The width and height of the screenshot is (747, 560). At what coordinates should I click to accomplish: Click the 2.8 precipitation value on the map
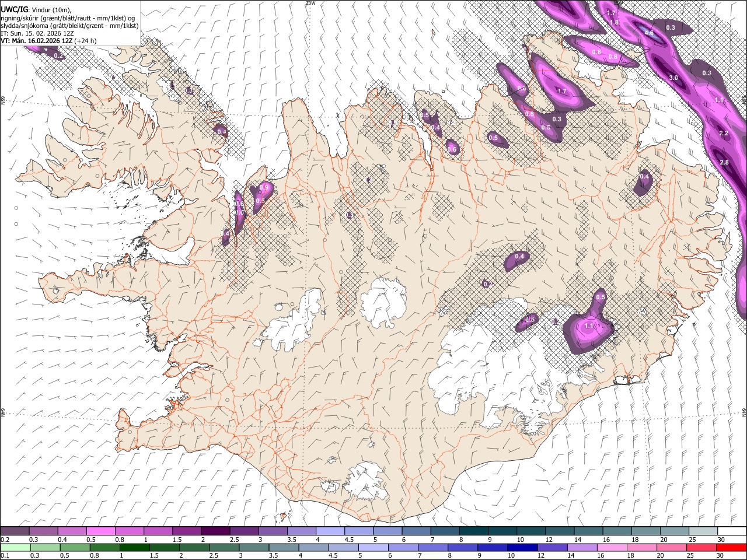click(x=724, y=162)
